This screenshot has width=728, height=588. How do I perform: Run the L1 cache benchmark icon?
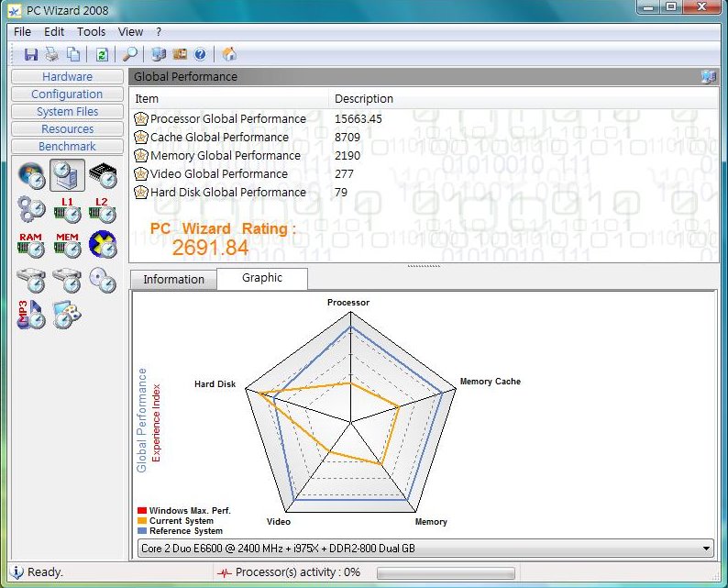click(x=67, y=209)
